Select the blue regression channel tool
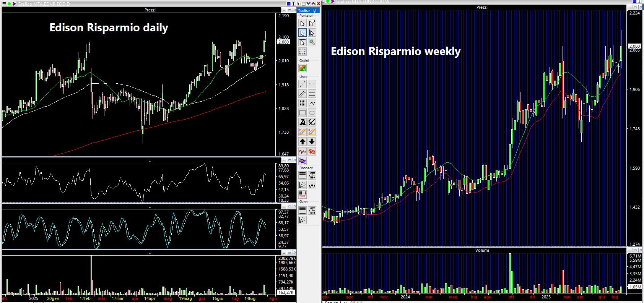644x303 pixels. point(302,161)
